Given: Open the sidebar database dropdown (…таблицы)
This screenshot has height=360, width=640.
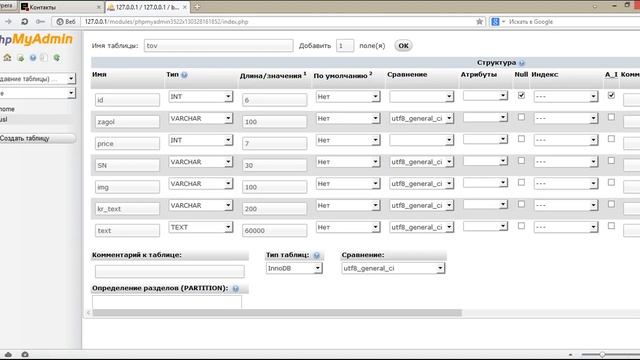Looking at the screenshot, I should (38, 79).
